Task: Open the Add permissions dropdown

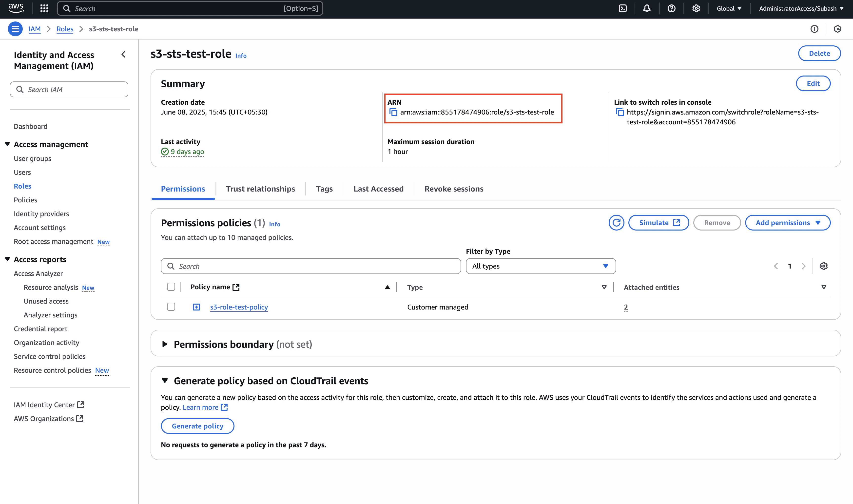Action: tap(787, 223)
